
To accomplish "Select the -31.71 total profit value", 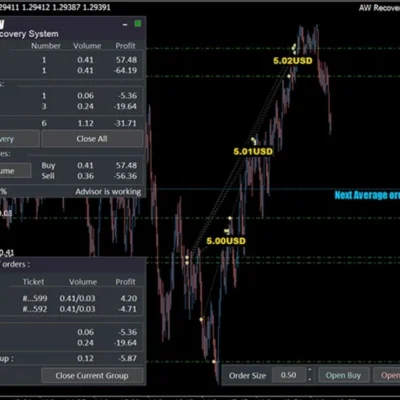I will pos(125,123).
